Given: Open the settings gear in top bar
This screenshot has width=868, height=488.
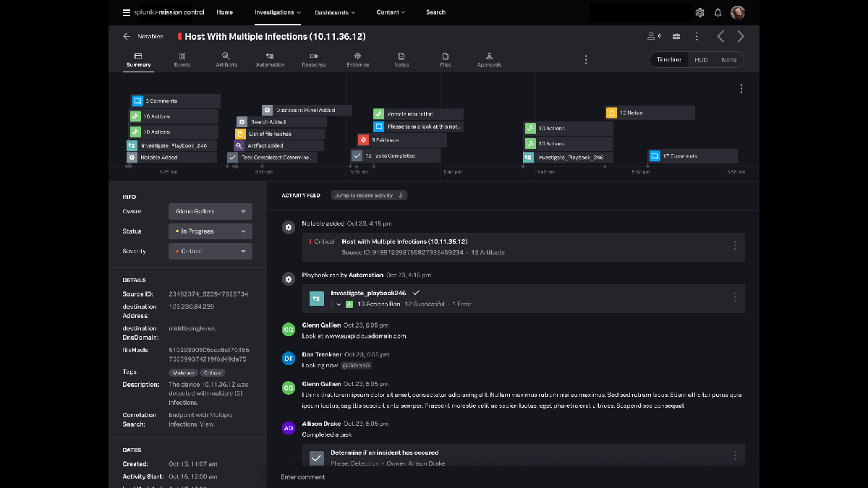Looking at the screenshot, I should coord(699,12).
